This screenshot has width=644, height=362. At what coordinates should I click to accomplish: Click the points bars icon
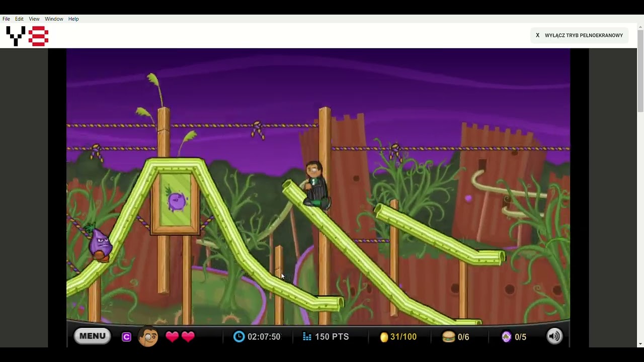coord(307,336)
